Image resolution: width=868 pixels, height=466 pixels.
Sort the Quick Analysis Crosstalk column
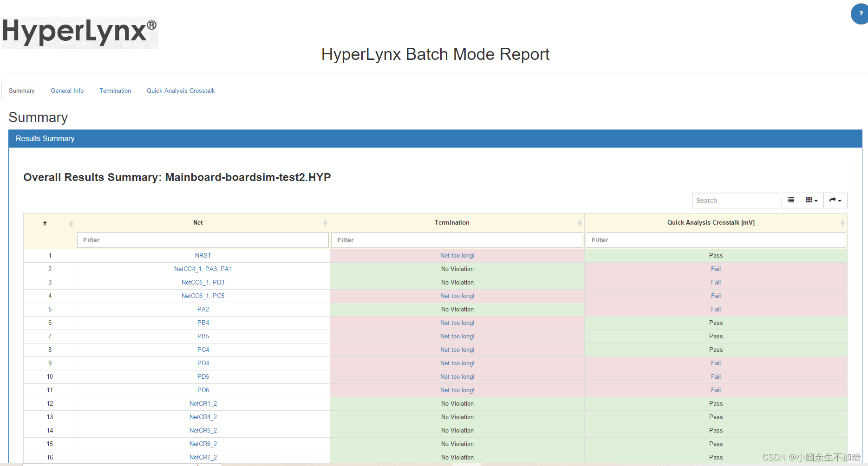click(842, 223)
